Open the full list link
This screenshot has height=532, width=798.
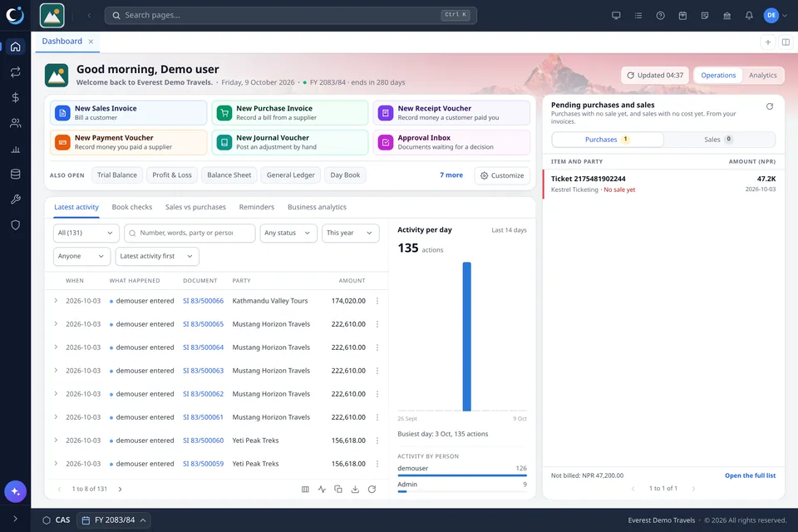[750, 475]
